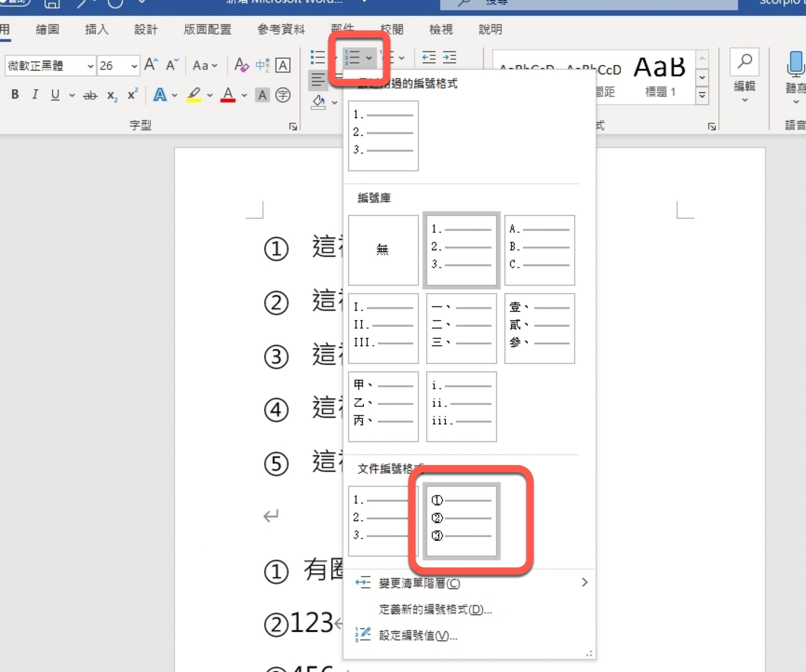Click the clear all formatting icon
This screenshot has height=672, width=806.
tap(241, 65)
